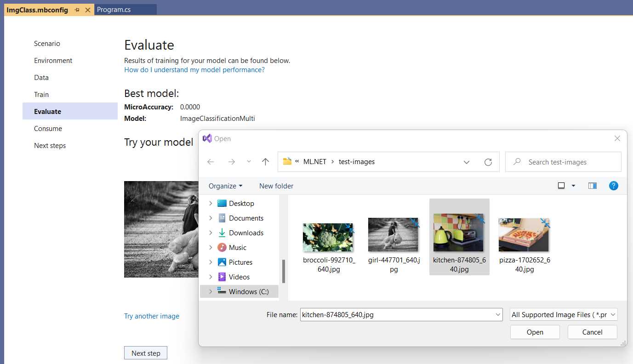The height and width of the screenshot is (364, 633).
Task: Select the Music library in the navigation pane
Action: pos(239,247)
